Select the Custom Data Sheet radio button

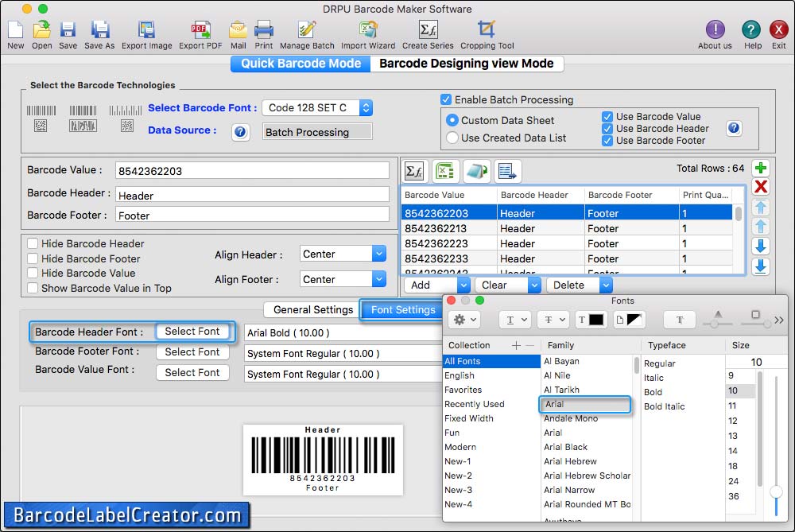(452, 120)
